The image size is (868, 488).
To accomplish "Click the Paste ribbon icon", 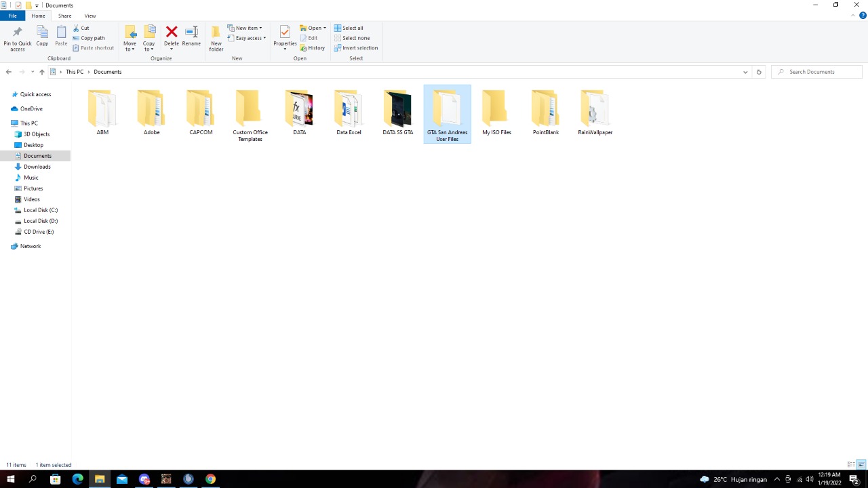I will tap(61, 36).
